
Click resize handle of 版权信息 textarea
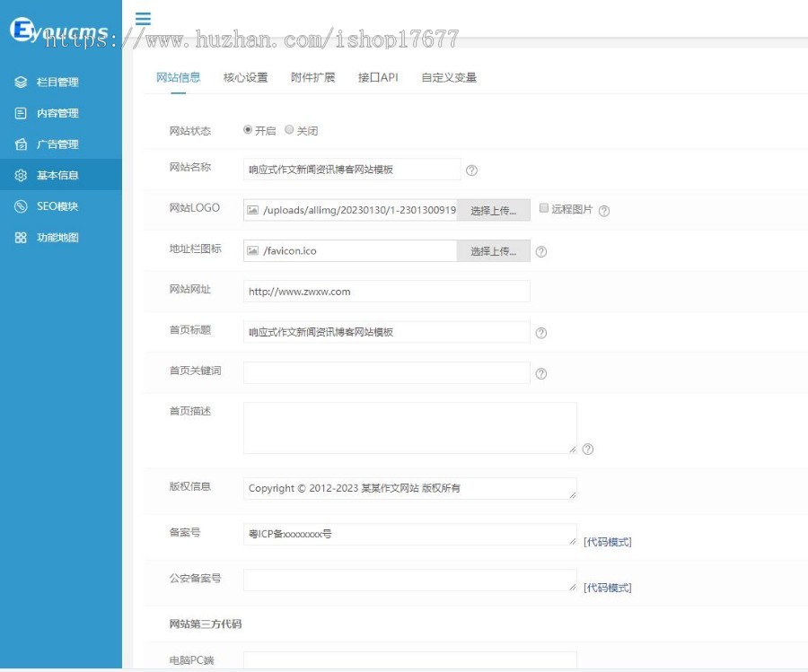573,495
